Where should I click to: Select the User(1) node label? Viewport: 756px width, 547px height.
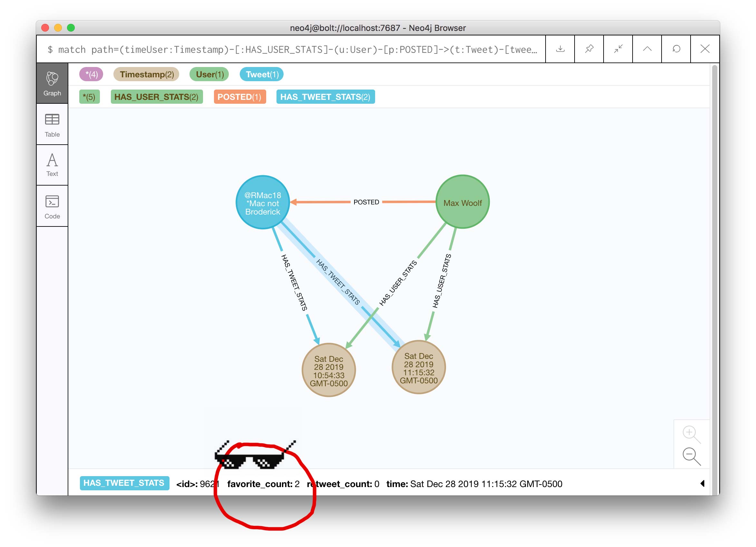209,74
